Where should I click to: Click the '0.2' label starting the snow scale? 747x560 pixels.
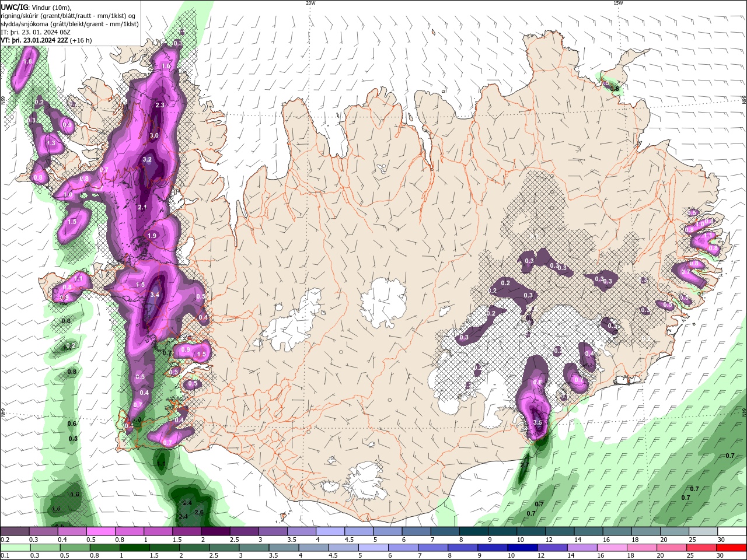[x=5, y=540]
